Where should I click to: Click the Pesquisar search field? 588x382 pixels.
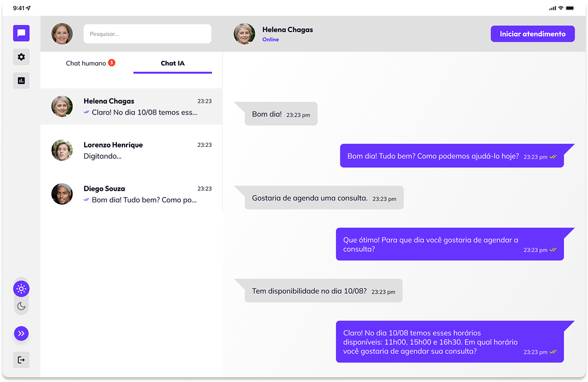147,34
